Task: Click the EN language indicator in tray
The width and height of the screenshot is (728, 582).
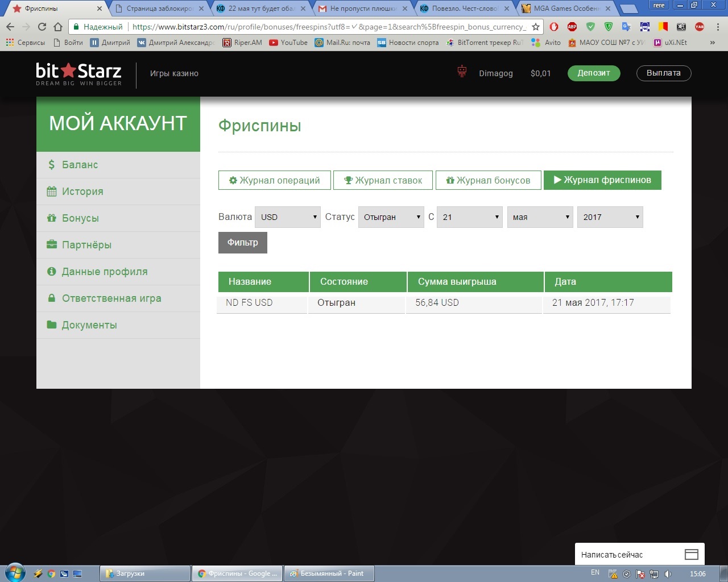Action: (x=595, y=573)
